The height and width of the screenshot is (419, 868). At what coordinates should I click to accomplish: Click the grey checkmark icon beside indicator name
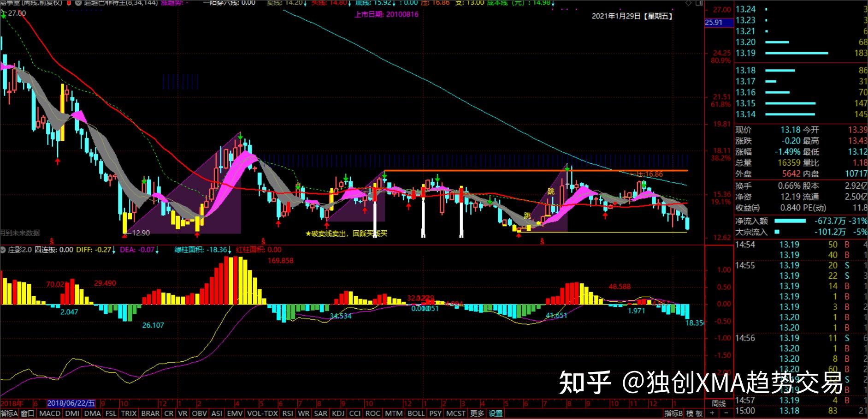point(77,3)
